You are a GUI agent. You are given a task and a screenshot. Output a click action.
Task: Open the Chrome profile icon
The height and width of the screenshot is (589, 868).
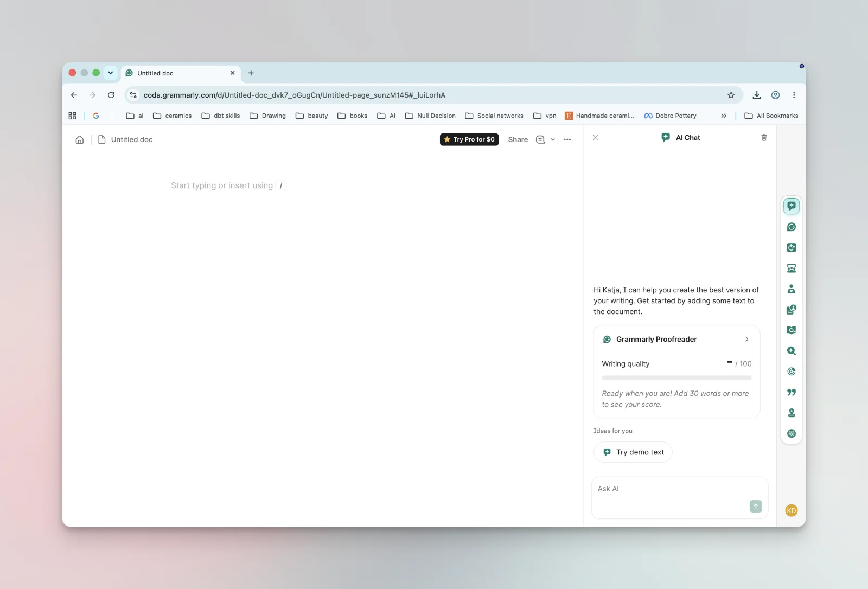776,95
